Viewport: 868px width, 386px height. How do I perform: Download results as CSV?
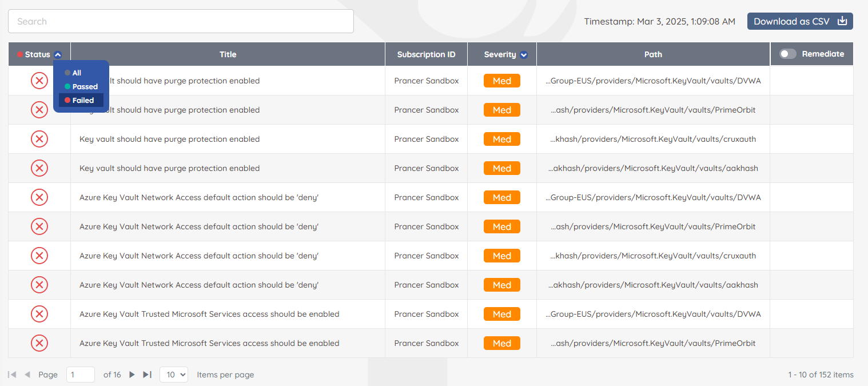pyautogui.click(x=800, y=21)
